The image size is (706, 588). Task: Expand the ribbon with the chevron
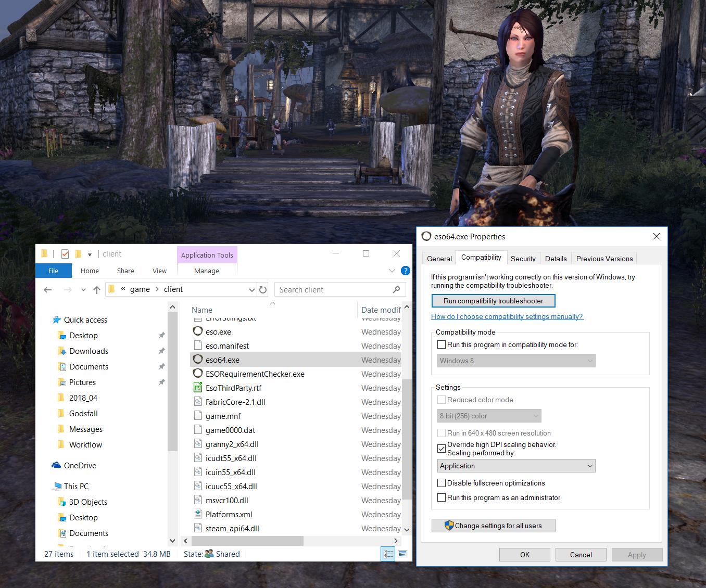(392, 271)
